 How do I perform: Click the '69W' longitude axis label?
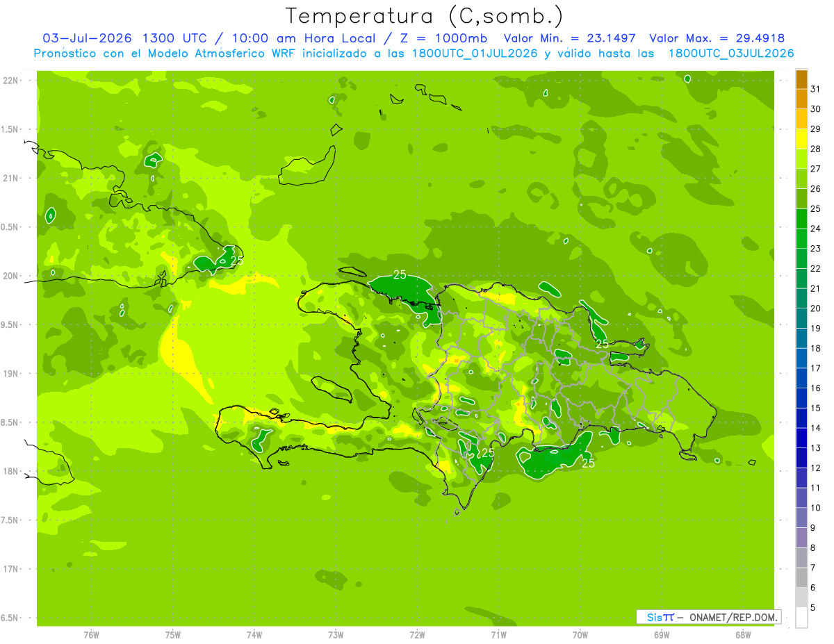pos(662,635)
